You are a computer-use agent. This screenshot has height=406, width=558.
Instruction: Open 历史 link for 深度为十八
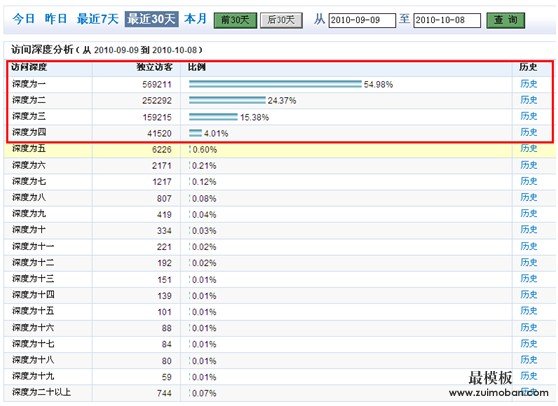[x=528, y=360]
